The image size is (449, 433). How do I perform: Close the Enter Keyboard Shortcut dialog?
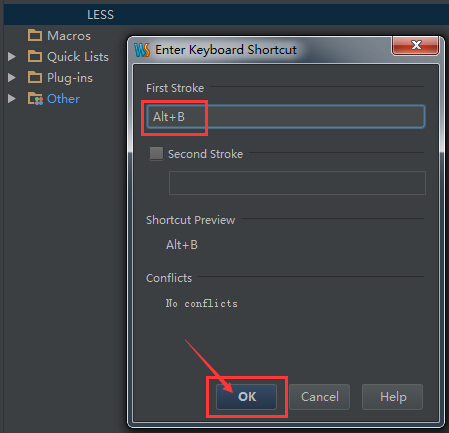tap(415, 45)
